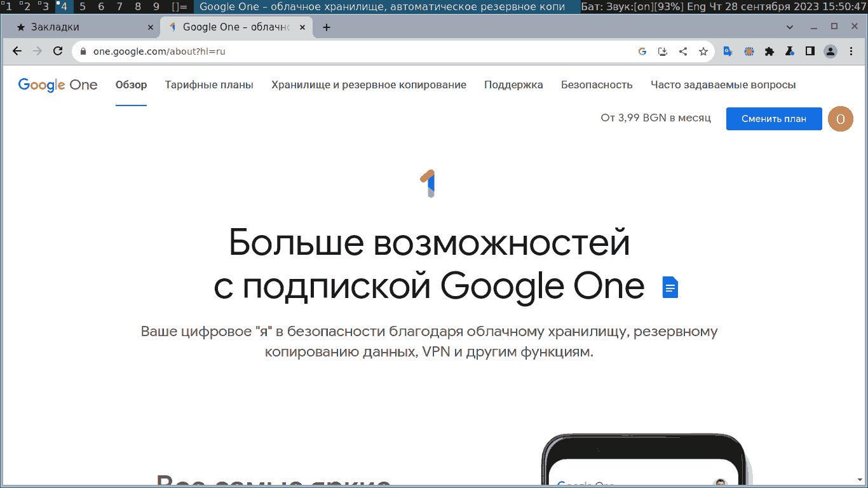Click the Сменить план button
This screenshot has height=488, width=868.
coord(774,119)
